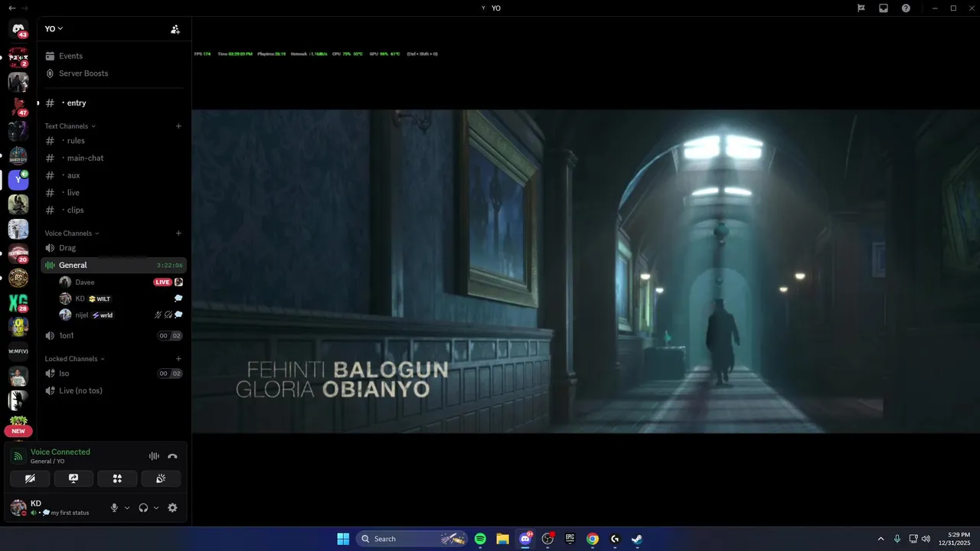
Task: Switch to the XG server icon
Action: [x=18, y=302]
